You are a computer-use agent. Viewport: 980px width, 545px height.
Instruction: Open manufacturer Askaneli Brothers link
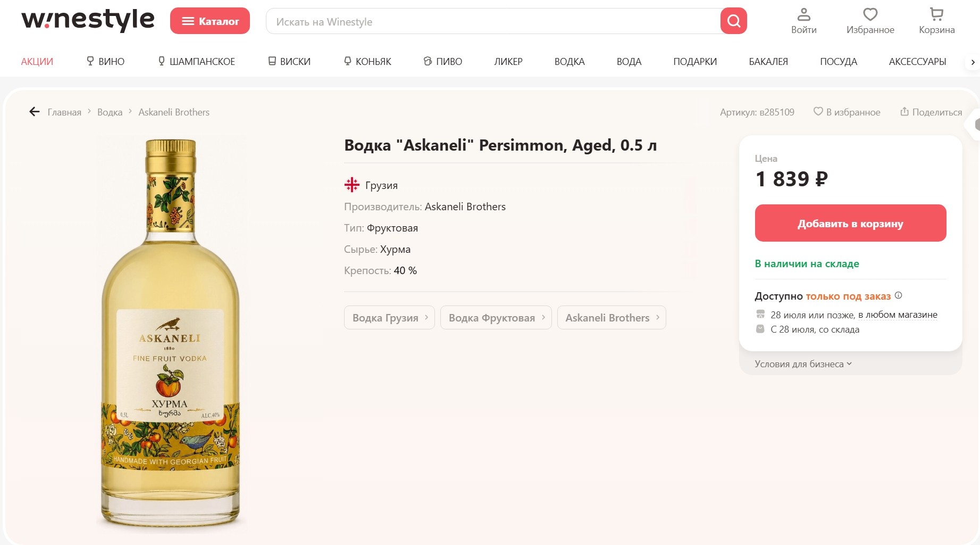click(x=465, y=207)
